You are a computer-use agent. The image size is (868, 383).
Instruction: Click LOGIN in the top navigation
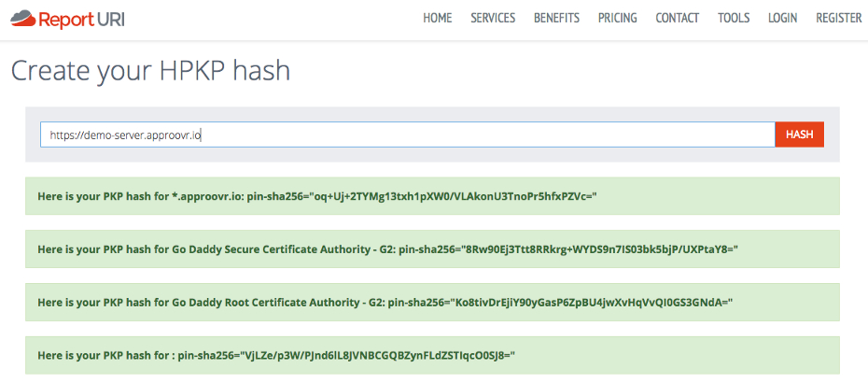(x=782, y=18)
